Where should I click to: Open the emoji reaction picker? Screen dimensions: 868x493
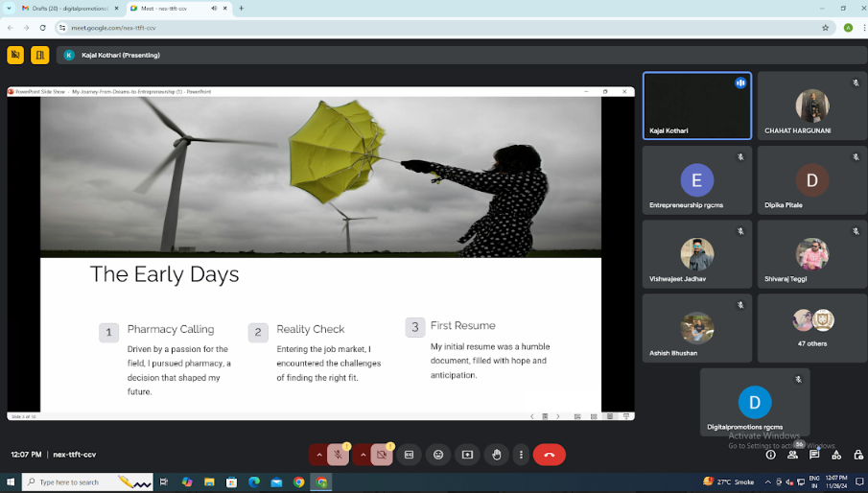click(438, 455)
